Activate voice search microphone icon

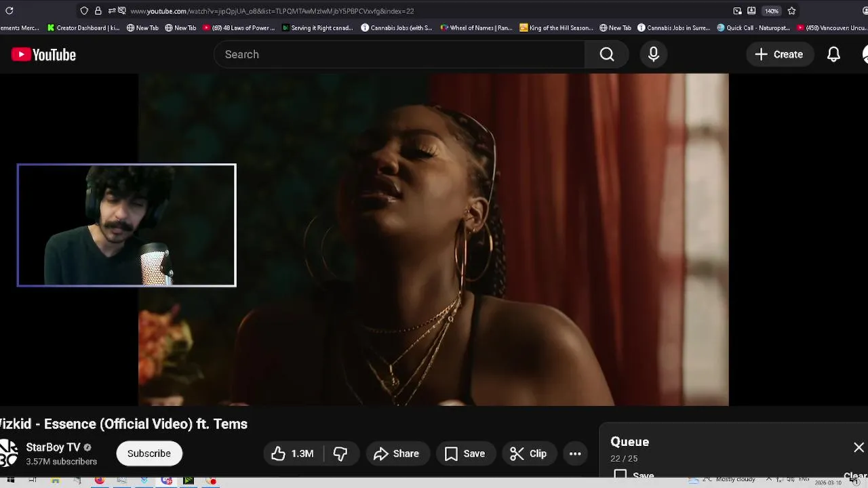point(654,54)
